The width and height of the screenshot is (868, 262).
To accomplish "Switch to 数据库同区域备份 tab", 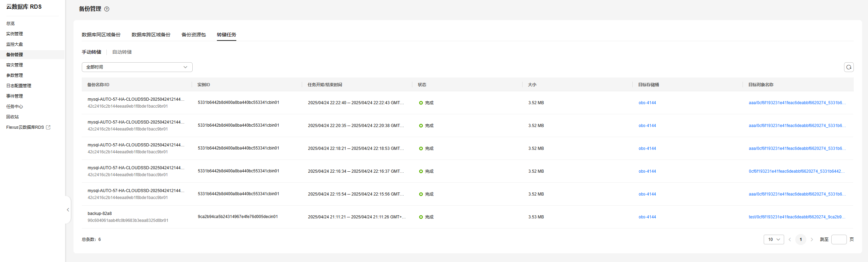I will [x=101, y=35].
